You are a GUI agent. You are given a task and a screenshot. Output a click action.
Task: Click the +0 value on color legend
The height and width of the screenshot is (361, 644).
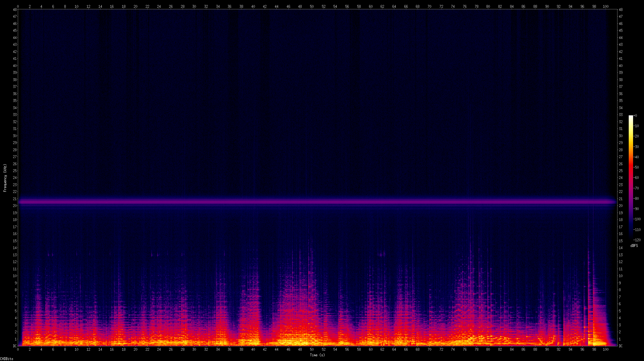point(635,116)
